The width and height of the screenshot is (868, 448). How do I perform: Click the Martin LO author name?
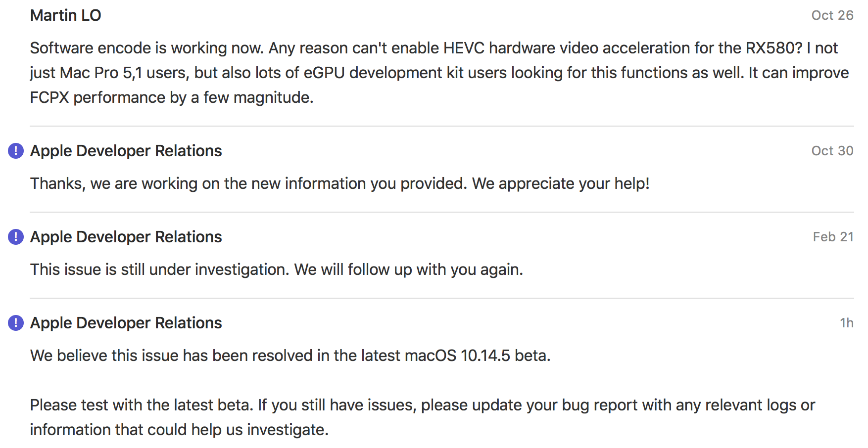[65, 15]
